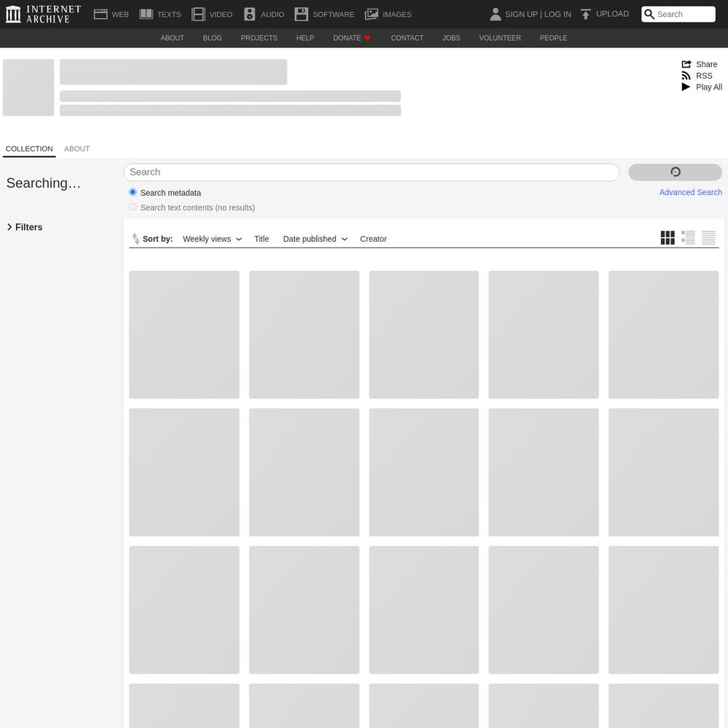Click the loading search button

[x=675, y=173]
